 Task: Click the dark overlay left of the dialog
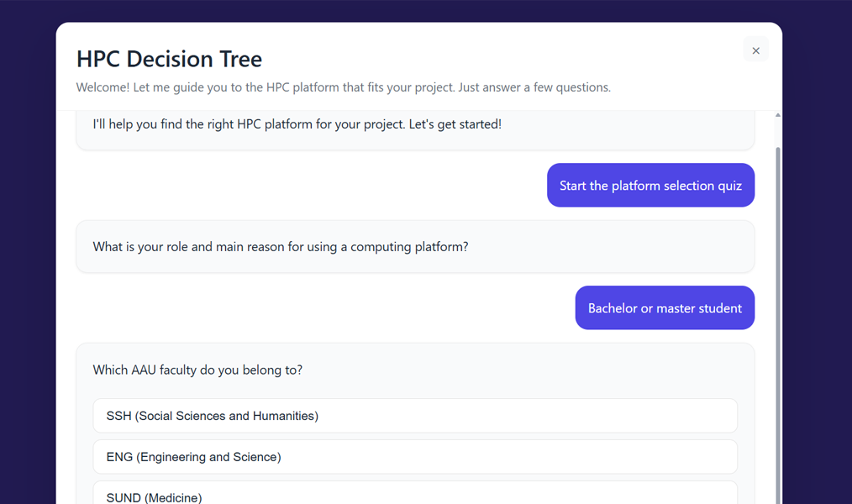(x=27, y=252)
